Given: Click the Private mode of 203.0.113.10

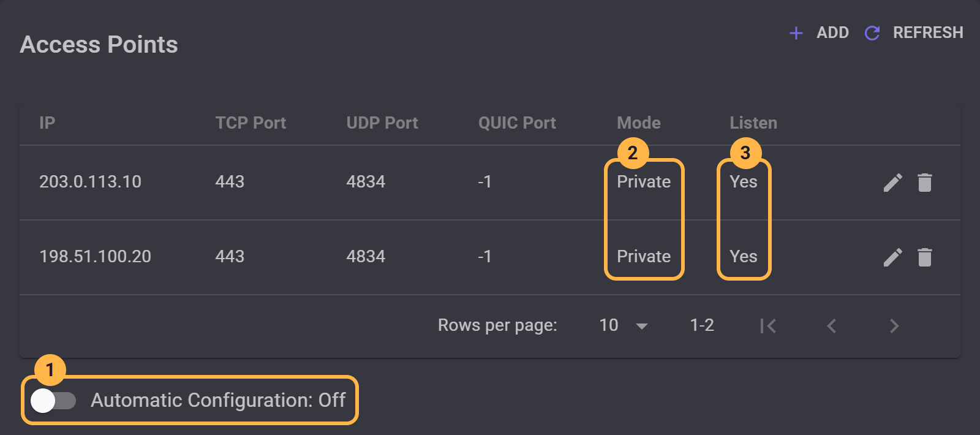Looking at the screenshot, I should point(644,182).
